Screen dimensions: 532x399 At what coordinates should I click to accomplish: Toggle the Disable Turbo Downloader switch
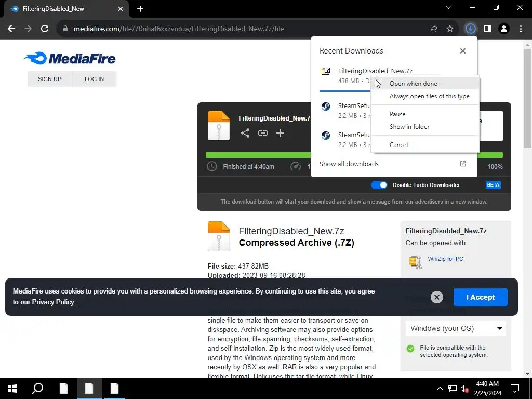pos(379,185)
